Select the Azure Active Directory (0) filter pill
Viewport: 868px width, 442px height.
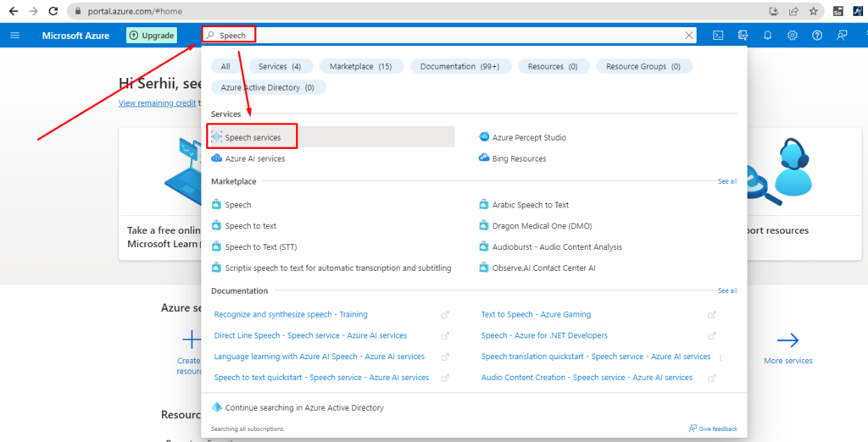(268, 87)
